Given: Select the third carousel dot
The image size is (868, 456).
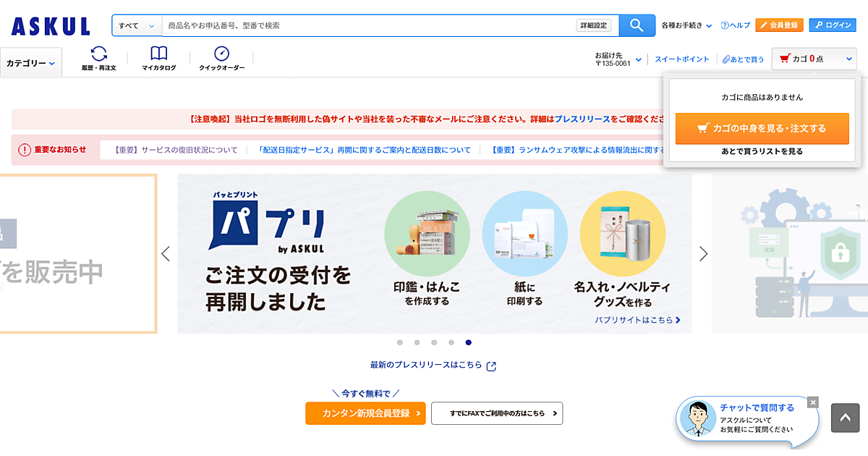Looking at the screenshot, I should (434, 342).
